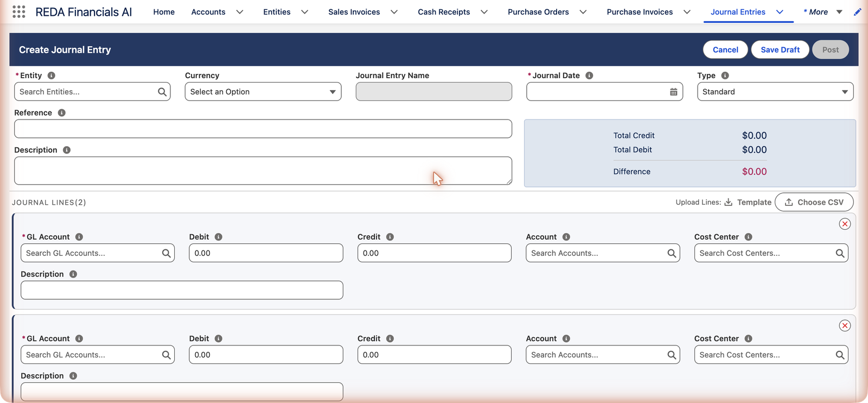Click the Save Draft button
This screenshot has width=868, height=403.
[780, 49]
